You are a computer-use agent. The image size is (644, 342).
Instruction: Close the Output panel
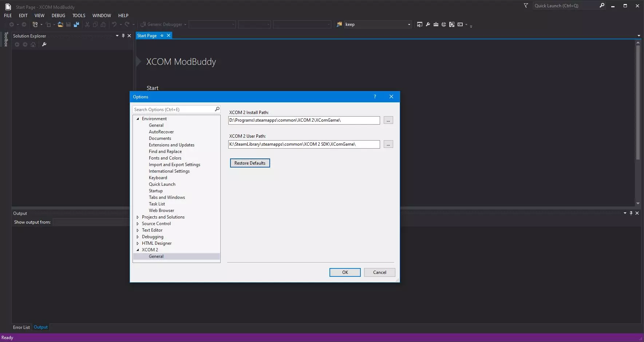point(637,213)
